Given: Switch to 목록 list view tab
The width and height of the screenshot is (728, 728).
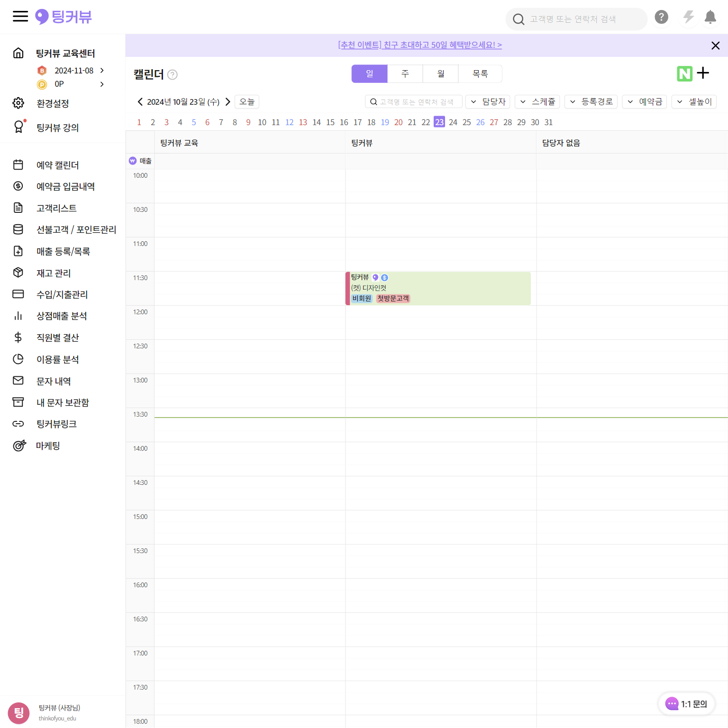Looking at the screenshot, I should (480, 74).
